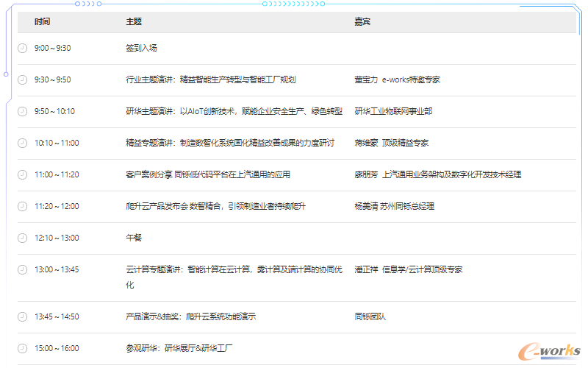588x368 pixels.
Task: Click the clock icon beside 9:30～9:50
Action: click(x=23, y=79)
